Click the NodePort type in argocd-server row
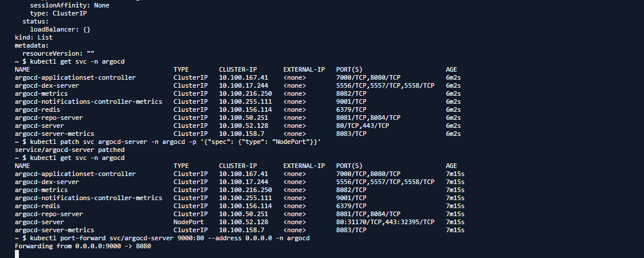This screenshot has height=258, width=644. pyautogui.click(x=189, y=222)
